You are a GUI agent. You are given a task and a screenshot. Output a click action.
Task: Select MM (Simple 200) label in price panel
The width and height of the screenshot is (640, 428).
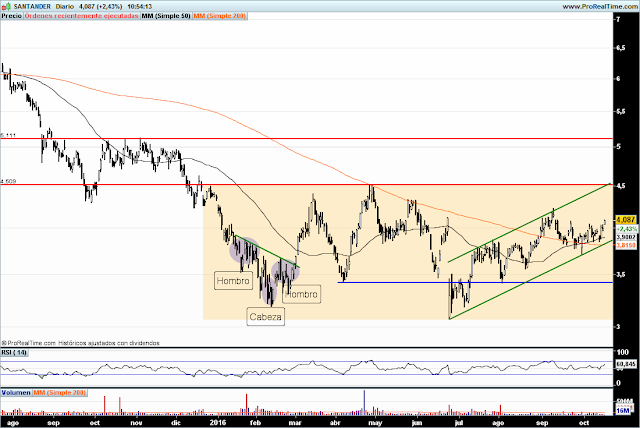click(220, 16)
